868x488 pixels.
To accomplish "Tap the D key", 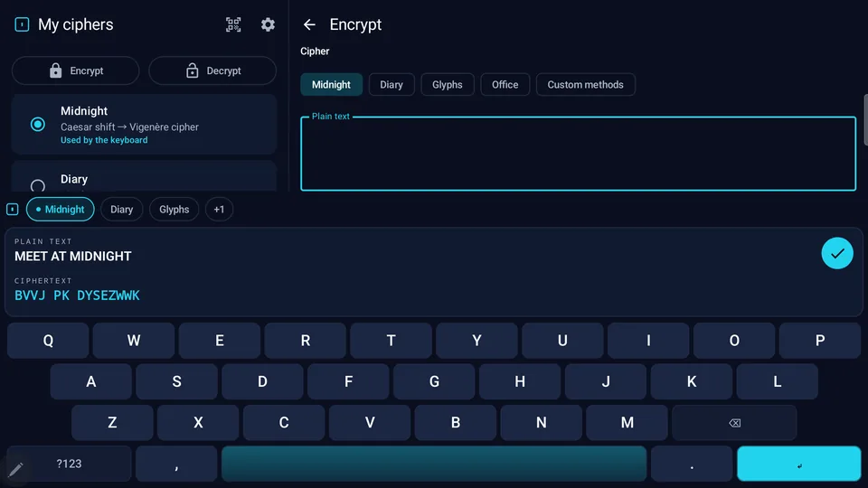I will [262, 381].
